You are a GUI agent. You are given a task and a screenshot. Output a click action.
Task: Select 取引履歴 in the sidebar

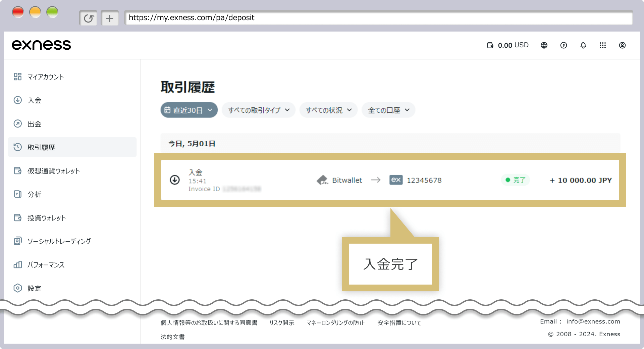coord(72,147)
